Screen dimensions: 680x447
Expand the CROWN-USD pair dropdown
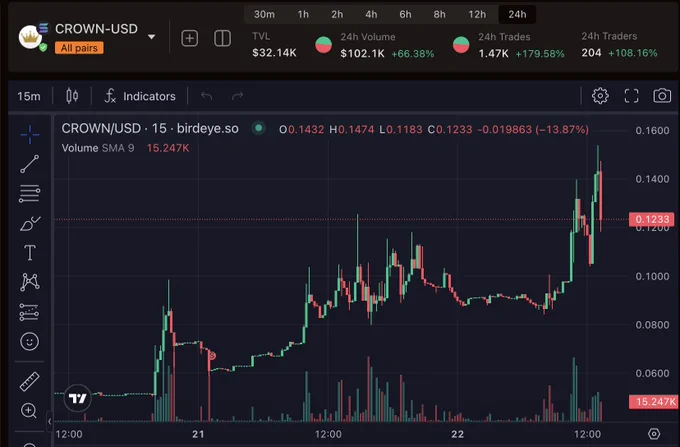pyautogui.click(x=151, y=37)
